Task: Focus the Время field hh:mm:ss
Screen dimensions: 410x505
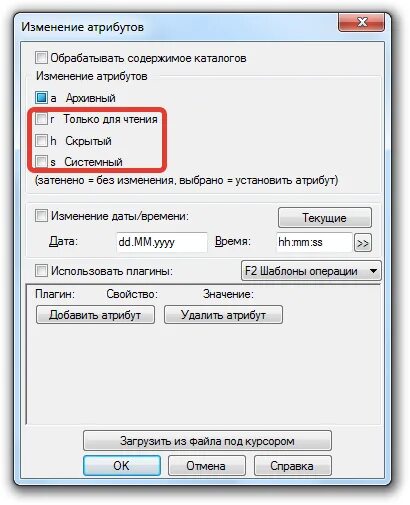Action: pyautogui.click(x=314, y=242)
